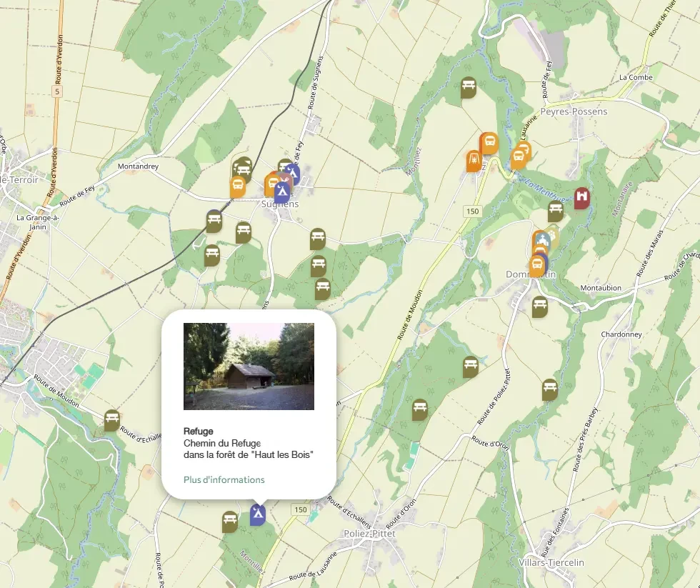The width and height of the screenshot is (700, 588).
Task: Click the picnic marker west of Route de Moudon
Action: (x=420, y=409)
